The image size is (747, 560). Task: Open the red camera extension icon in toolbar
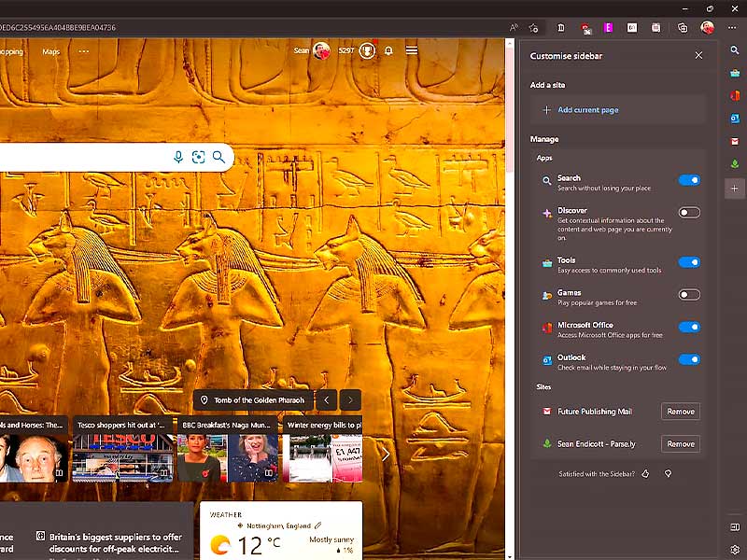(585, 28)
